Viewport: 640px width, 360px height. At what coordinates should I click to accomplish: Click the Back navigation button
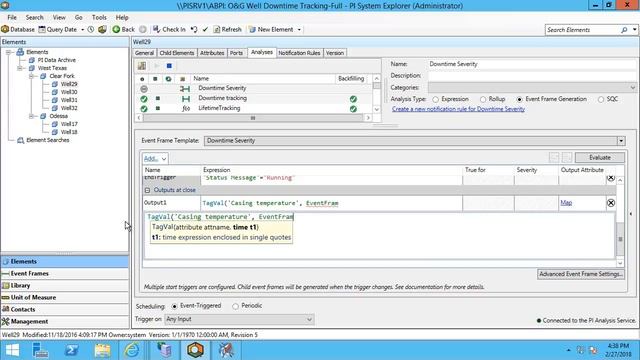[x=123, y=29]
